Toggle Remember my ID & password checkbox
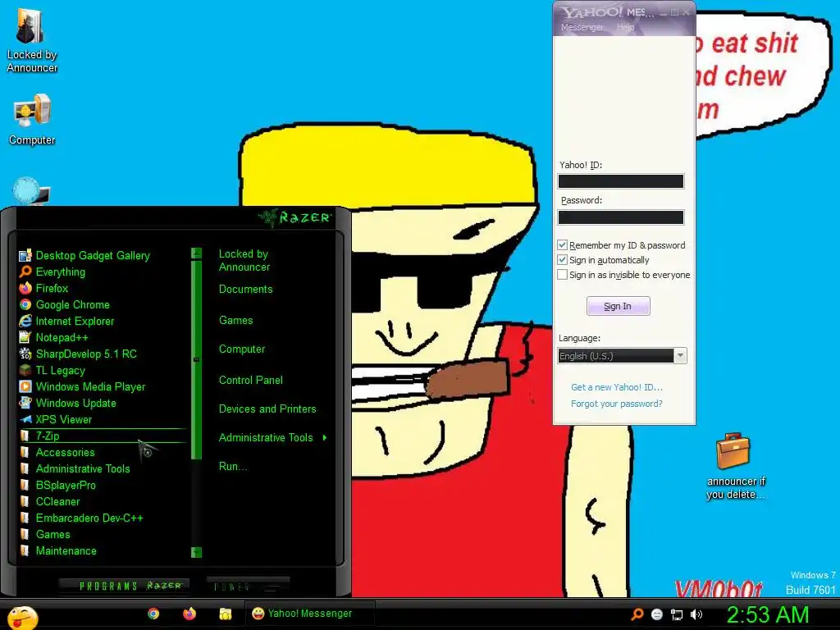This screenshot has width=840, height=630. click(x=563, y=245)
